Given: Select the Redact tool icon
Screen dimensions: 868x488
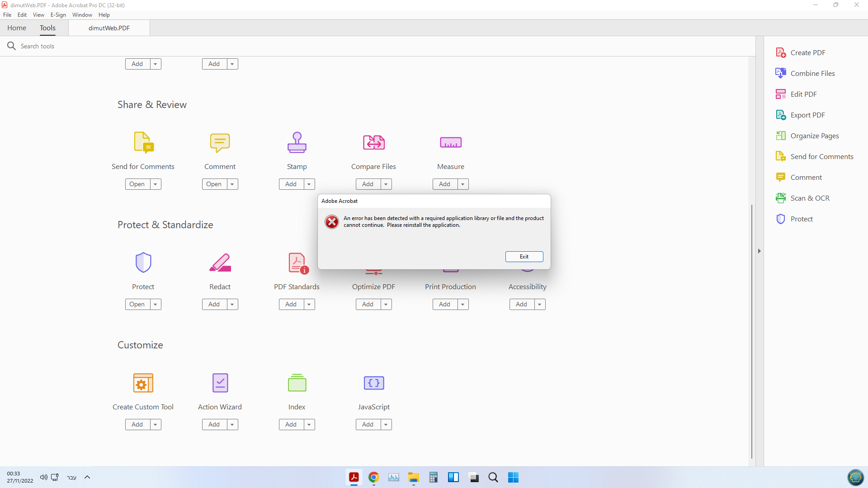Looking at the screenshot, I should [220, 263].
